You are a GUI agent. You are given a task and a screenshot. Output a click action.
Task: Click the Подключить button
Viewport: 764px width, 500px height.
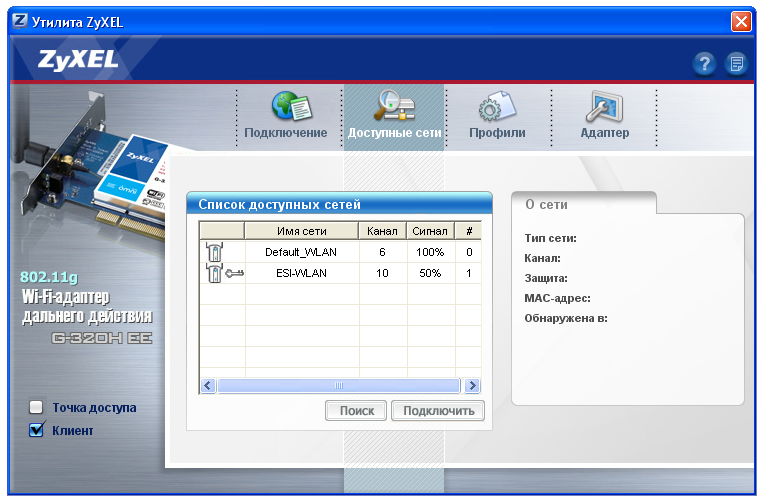point(438,411)
